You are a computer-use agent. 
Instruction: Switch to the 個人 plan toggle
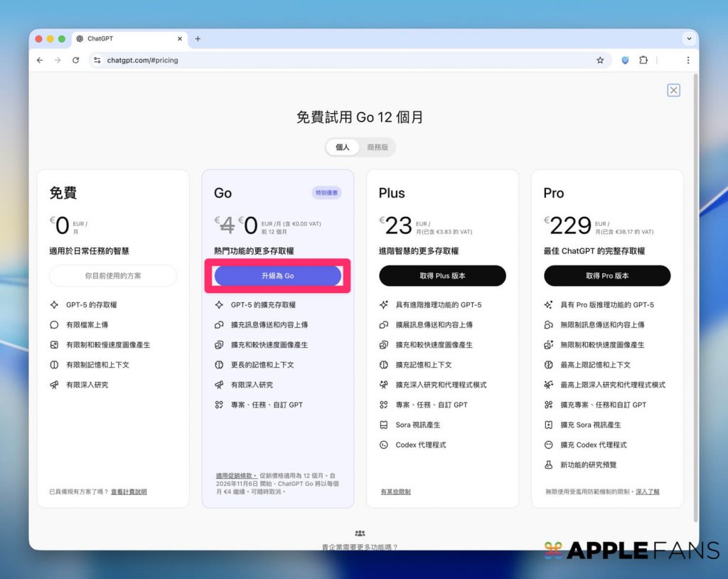(x=343, y=147)
